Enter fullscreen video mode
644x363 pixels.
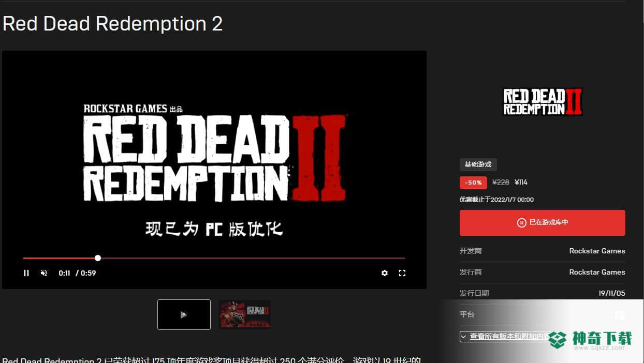click(x=402, y=273)
